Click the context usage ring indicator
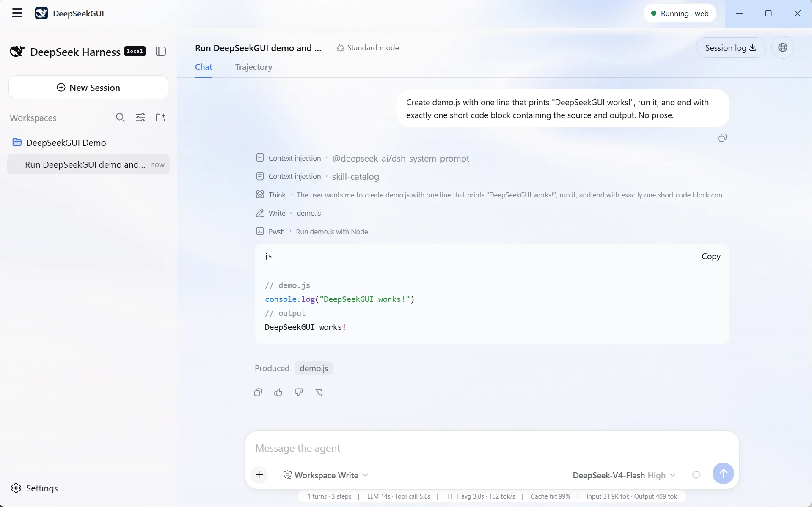812x507 pixels. pos(696,475)
